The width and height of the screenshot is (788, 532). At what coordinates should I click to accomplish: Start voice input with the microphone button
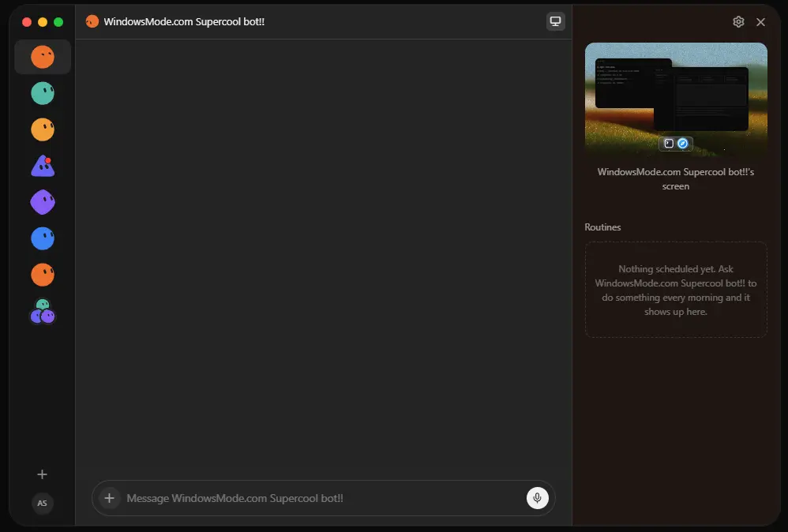[x=537, y=498]
